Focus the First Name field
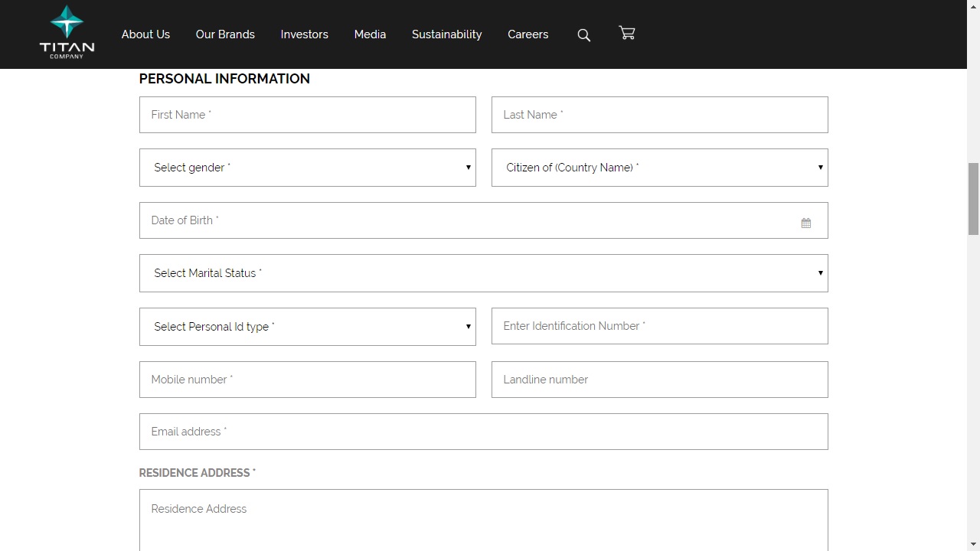 [x=307, y=115]
